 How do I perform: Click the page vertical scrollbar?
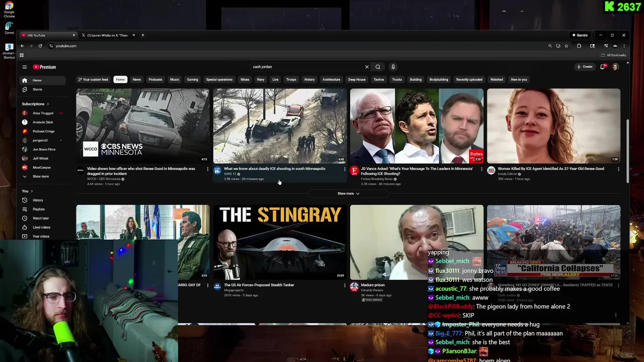[x=627, y=151]
